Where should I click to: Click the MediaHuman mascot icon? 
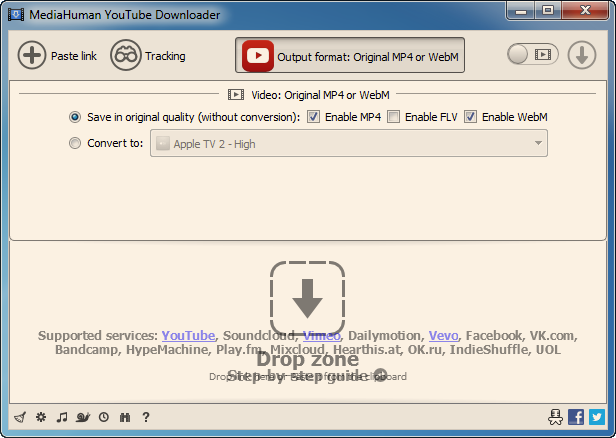click(x=555, y=417)
